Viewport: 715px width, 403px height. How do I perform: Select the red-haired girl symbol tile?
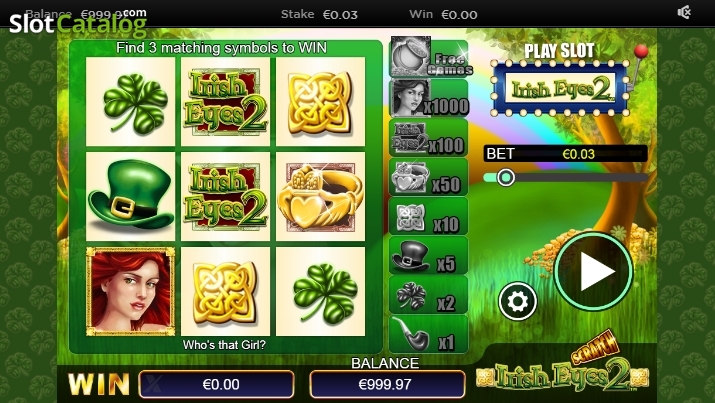coord(130,291)
